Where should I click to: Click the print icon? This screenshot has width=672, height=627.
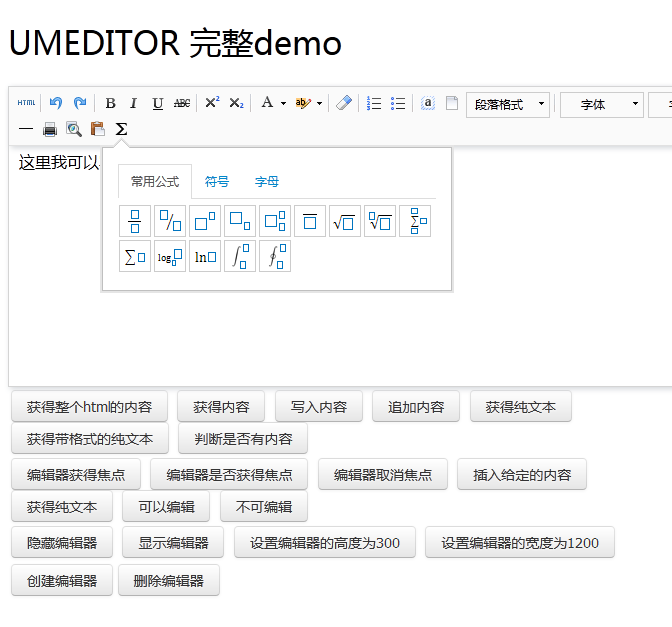[x=50, y=129]
